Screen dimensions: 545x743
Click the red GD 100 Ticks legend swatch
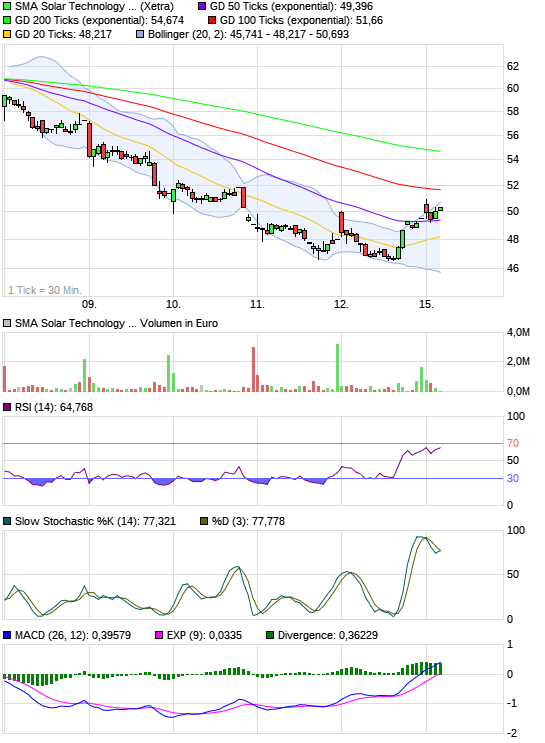(212, 20)
